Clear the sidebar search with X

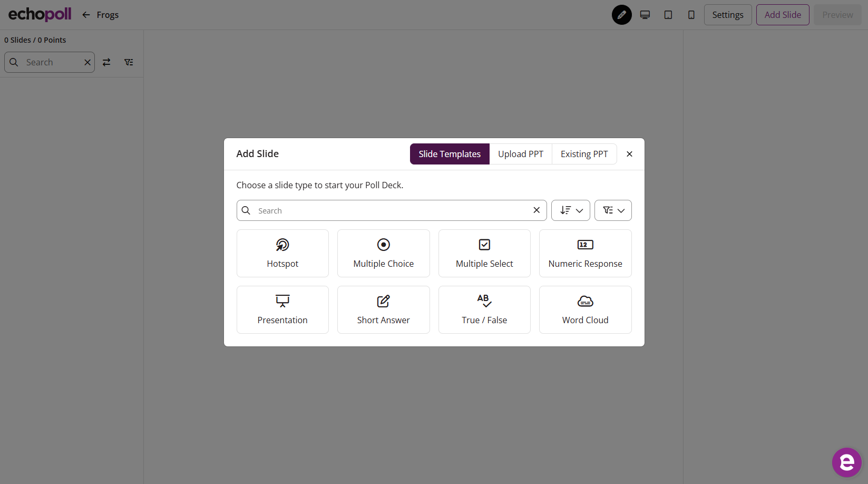[87, 62]
